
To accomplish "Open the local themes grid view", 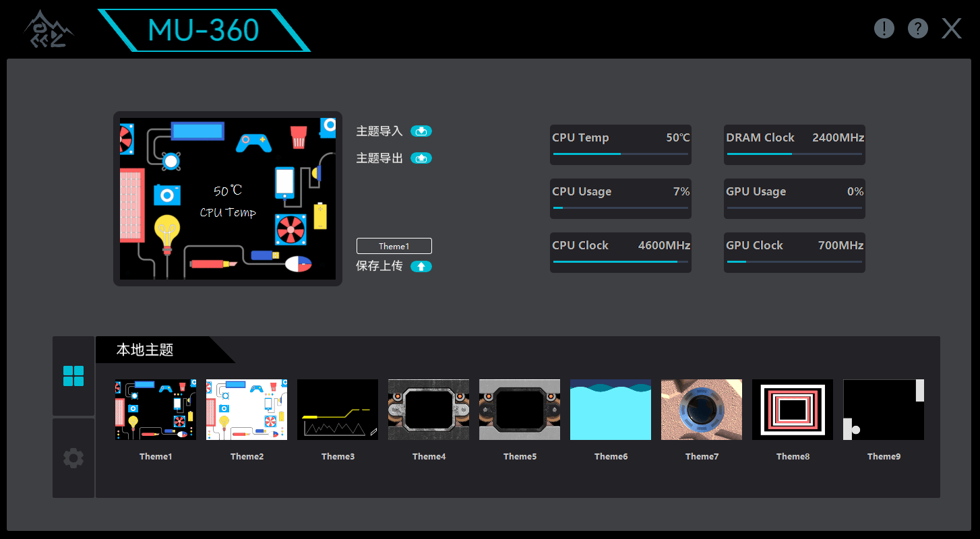I will coord(73,376).
